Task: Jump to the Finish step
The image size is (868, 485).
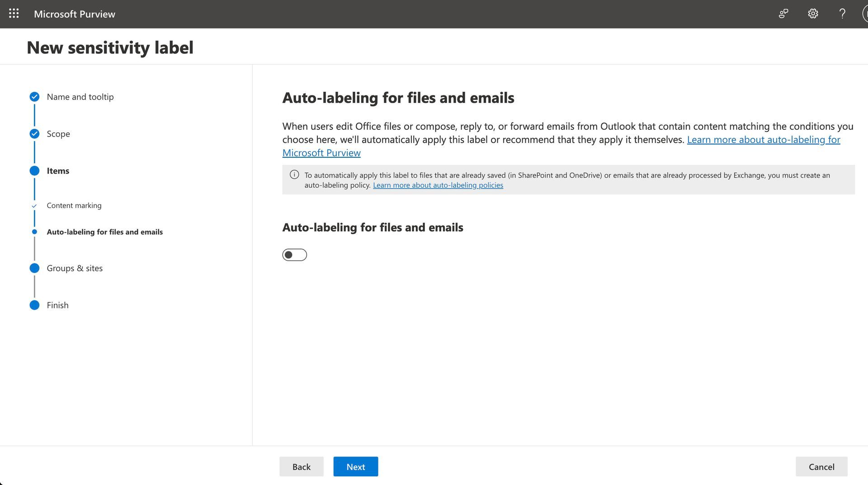Action: point(57,305)
